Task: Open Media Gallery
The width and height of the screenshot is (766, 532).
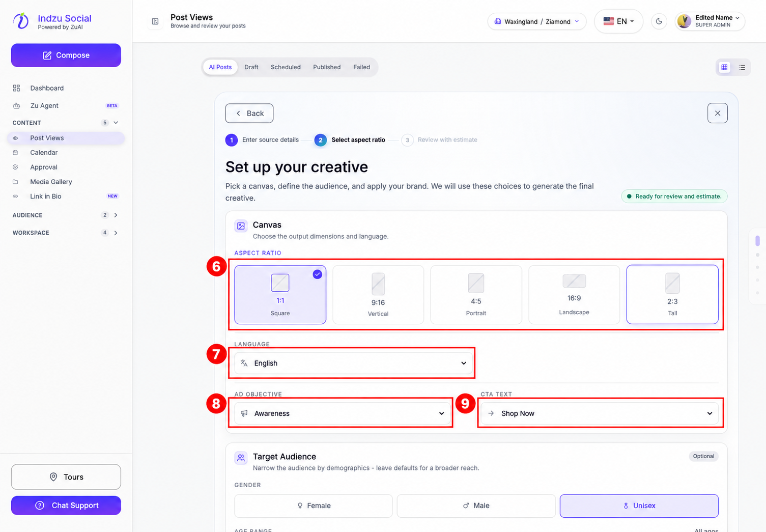Action: tap(66, 182)
